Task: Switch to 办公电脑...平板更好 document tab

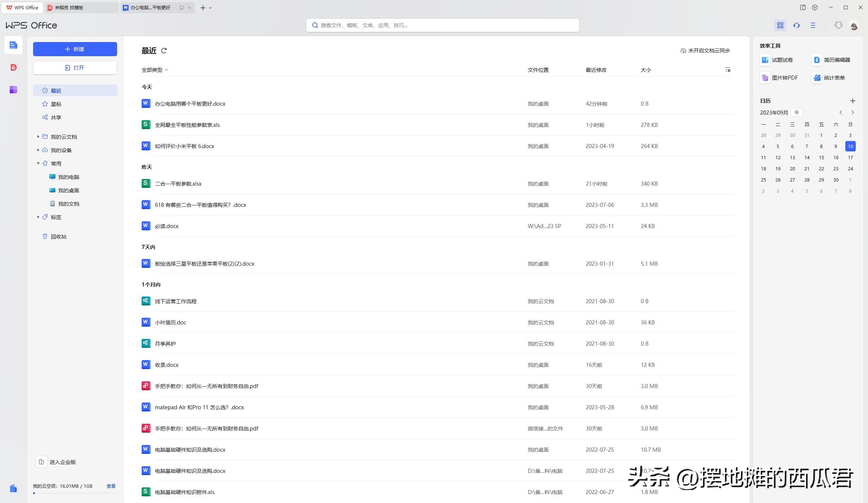Action: click(157, 7)
